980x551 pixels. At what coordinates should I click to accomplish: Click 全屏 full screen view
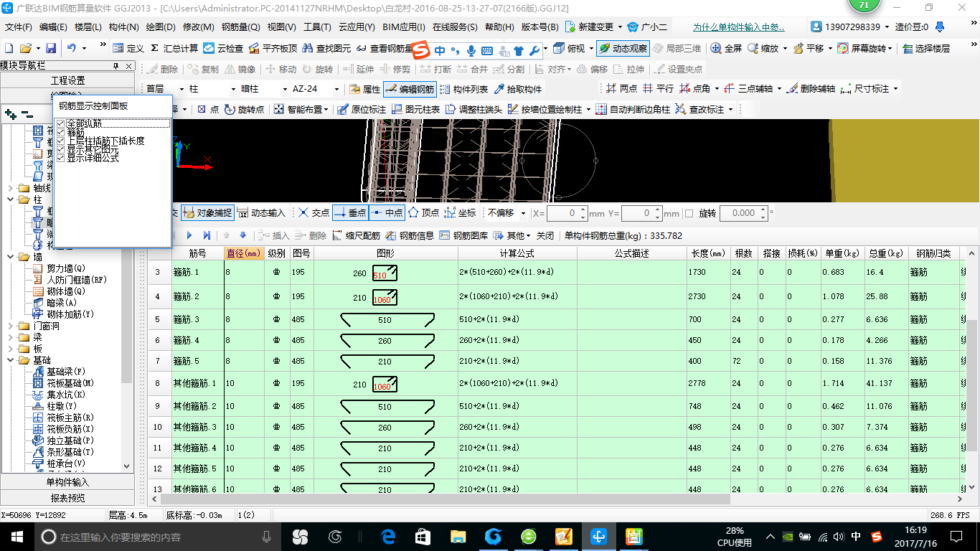coord(726,49)
